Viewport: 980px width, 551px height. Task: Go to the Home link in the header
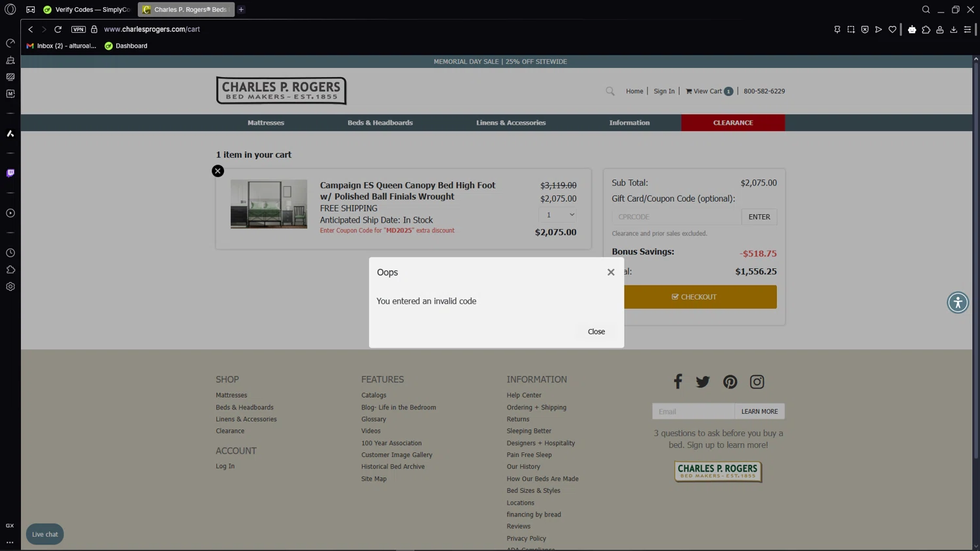click(x=634, y=91)
